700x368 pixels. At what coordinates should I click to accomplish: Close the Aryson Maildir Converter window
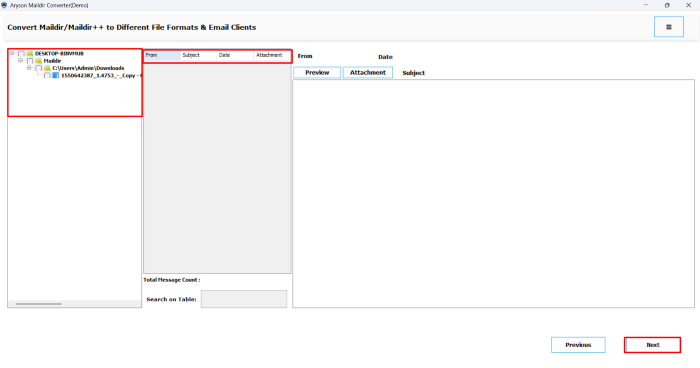[x=688, y=5]
